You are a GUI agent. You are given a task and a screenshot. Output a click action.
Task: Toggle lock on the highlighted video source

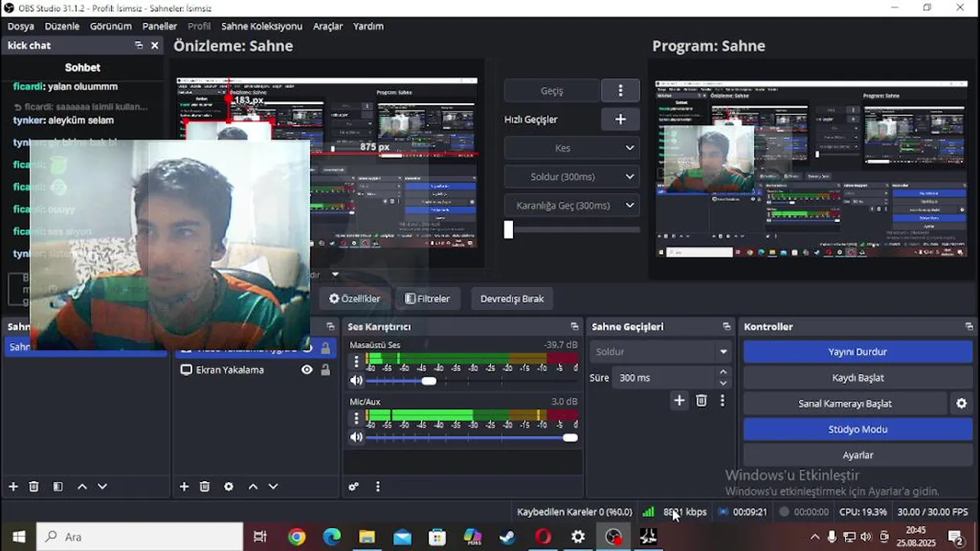[x=325, y=349]
